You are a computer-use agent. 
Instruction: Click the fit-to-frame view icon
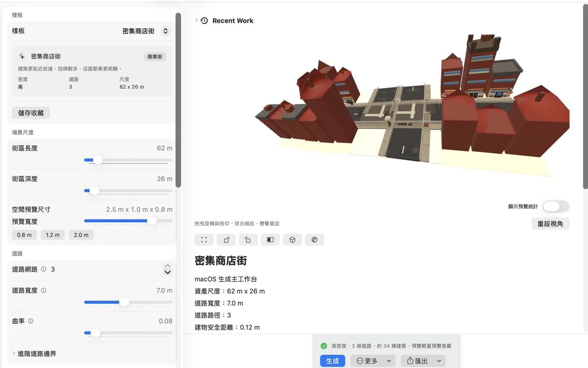coord(204,240)
